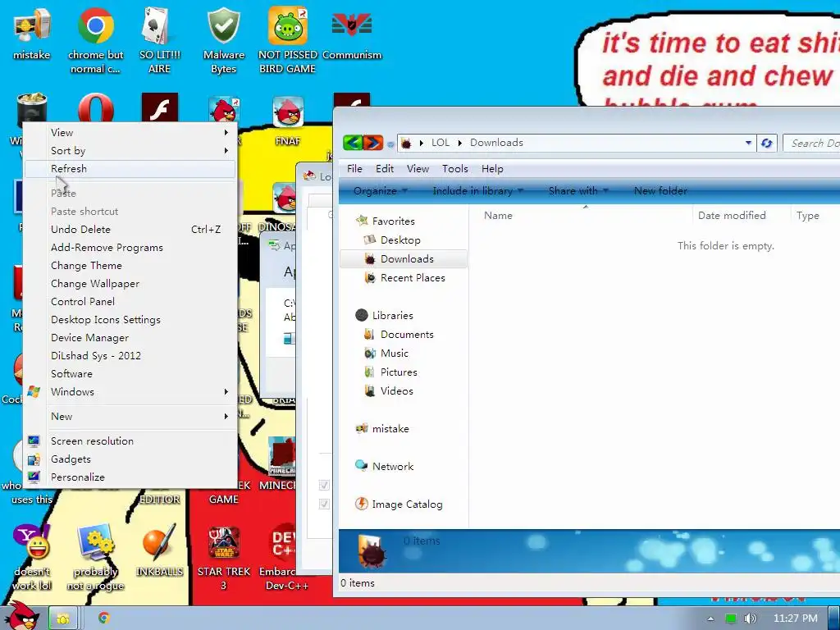Click the volume speaker tray icon
The image size is (840, 630).
pos(750,619)
